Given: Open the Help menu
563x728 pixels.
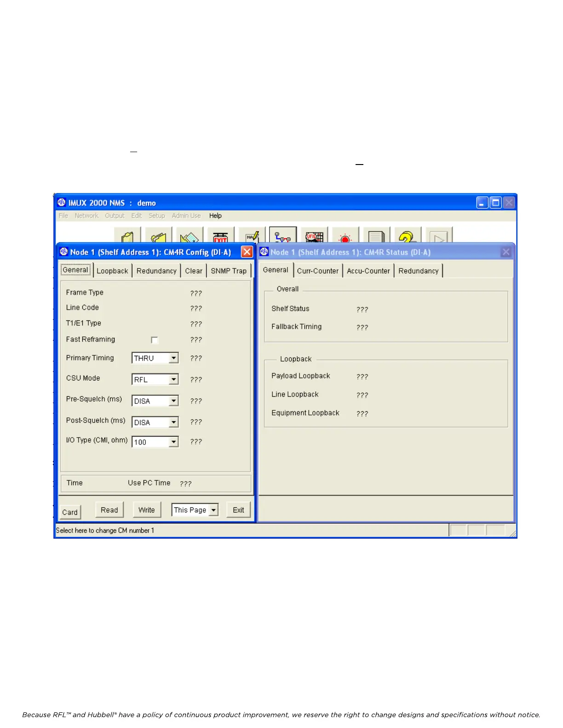Looking at the screenshot, I should click(x=215, y=216).
